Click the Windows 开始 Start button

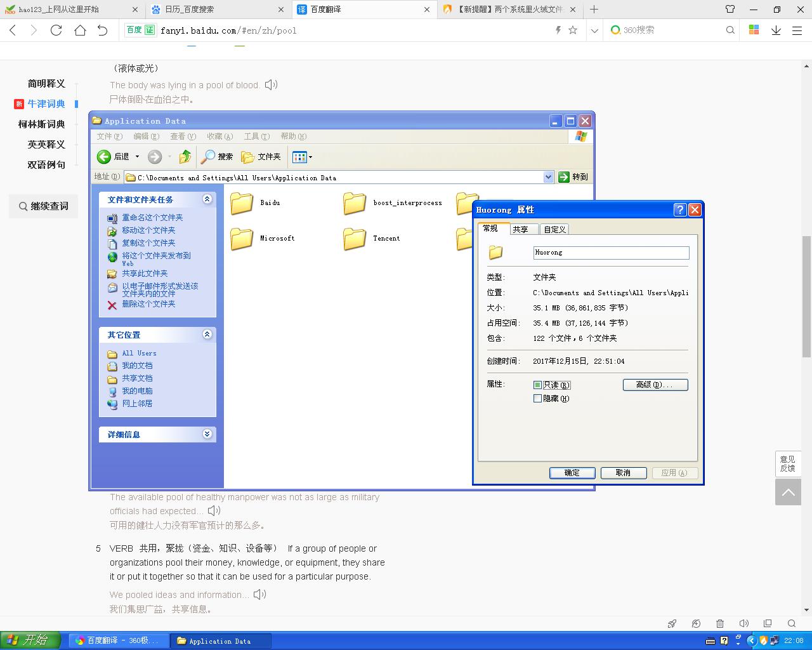(30, 640)
